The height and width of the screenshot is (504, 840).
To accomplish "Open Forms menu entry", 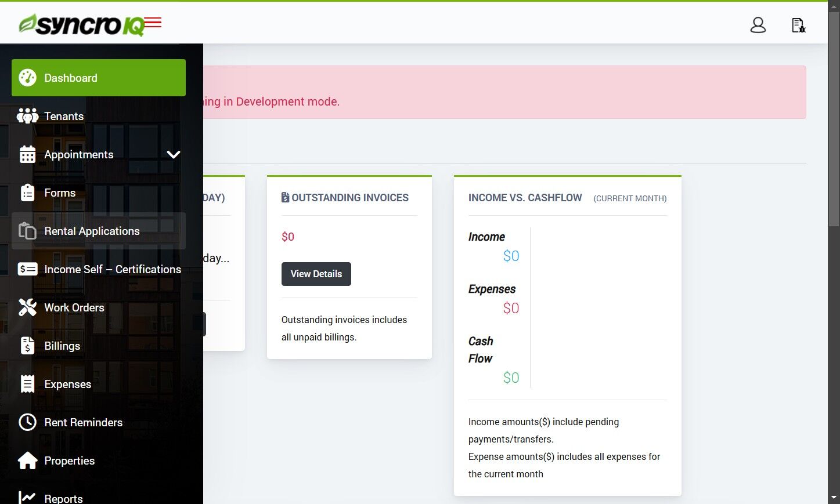I will coord(99,193).
